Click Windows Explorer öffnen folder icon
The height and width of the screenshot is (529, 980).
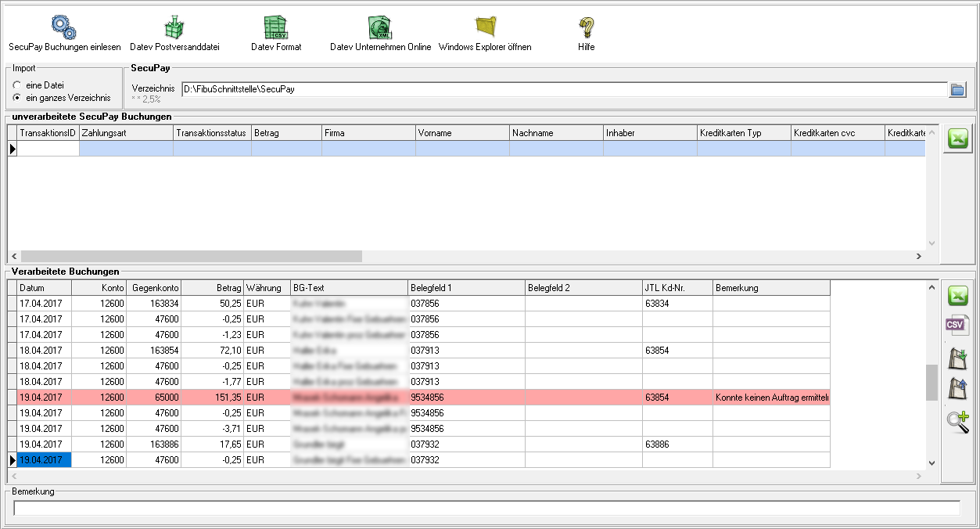[485, 27]
